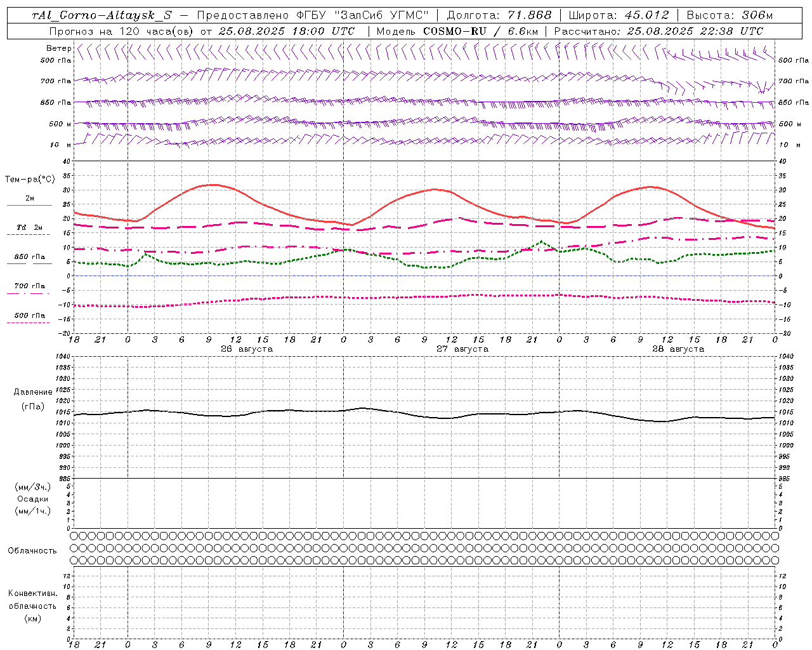Click the (гПа) pressure unit label
The width and height of the screenshot is (812, 650).
(33, 406)
